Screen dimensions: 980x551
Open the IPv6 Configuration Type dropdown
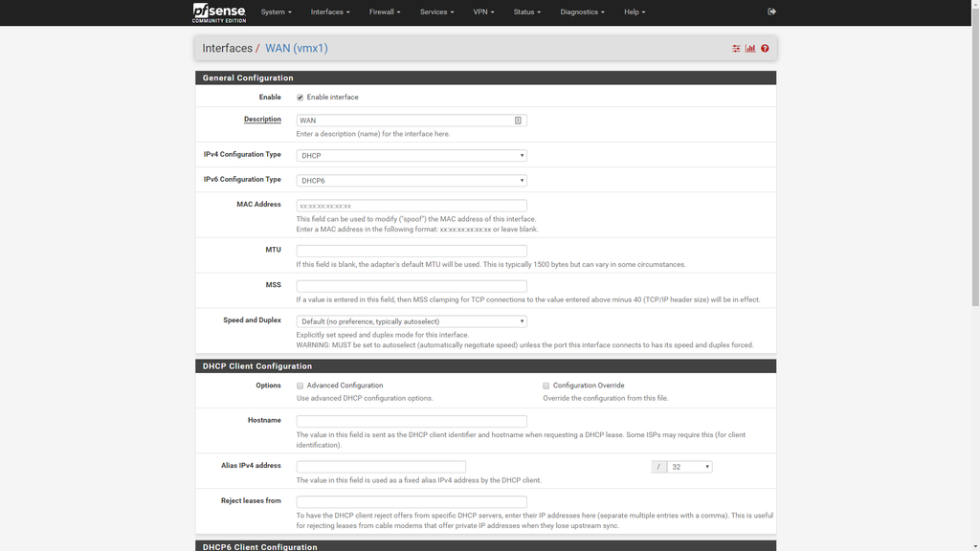click(411, 179)
